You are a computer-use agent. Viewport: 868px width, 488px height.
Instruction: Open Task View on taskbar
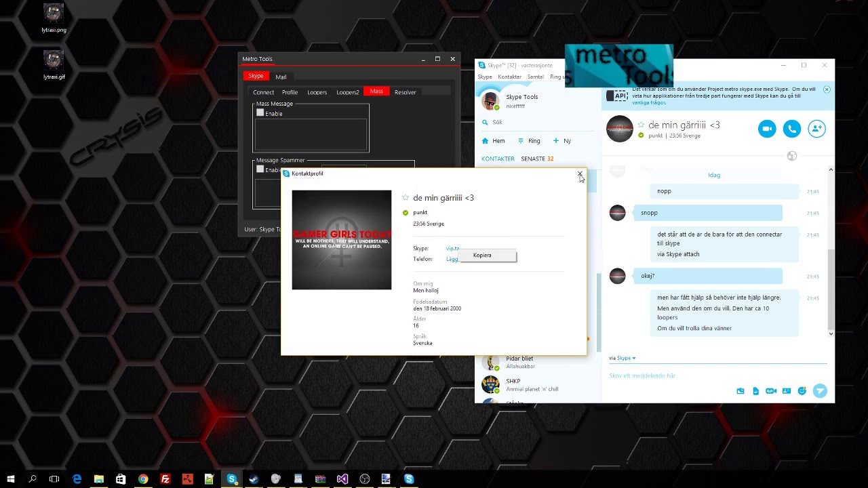tap(54, 479)
